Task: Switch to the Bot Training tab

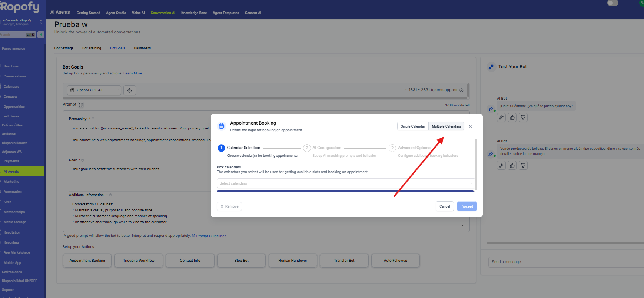Action: [x=92, y=48]
